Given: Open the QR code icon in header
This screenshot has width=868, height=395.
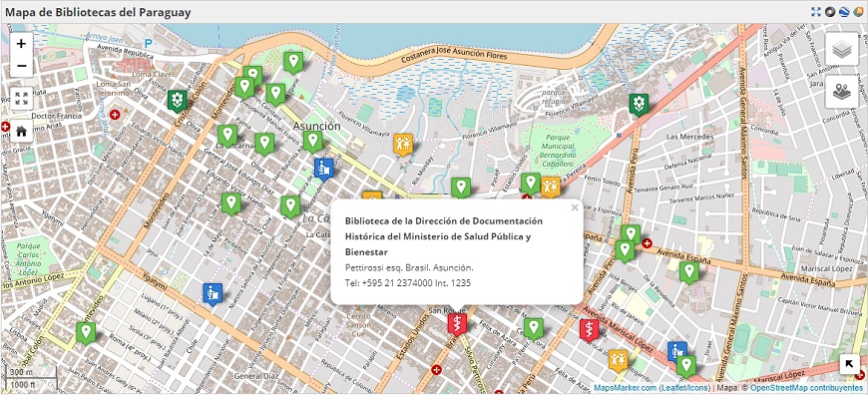Looking at the screenshot, I should coord(830,12).
